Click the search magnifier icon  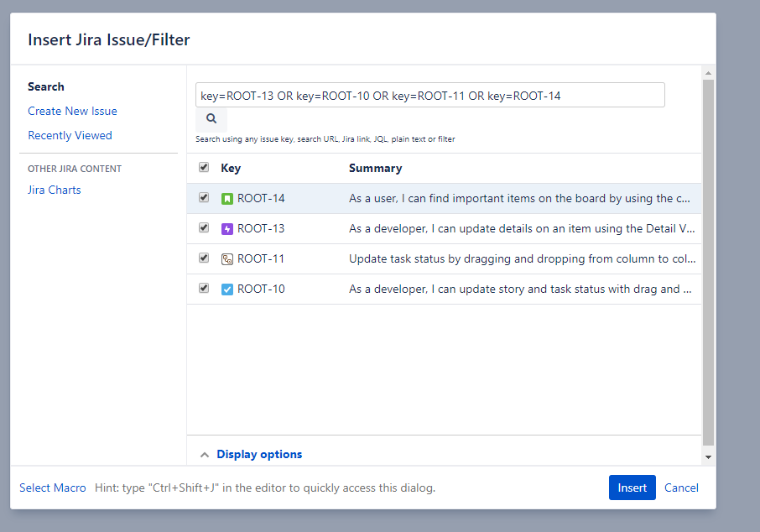(211, 118)
